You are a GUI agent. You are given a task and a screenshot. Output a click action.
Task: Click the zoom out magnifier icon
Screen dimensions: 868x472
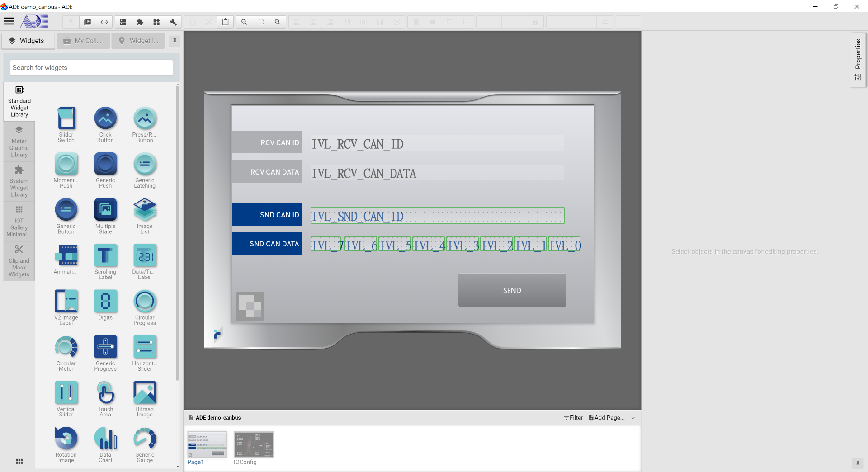[244, 22]
